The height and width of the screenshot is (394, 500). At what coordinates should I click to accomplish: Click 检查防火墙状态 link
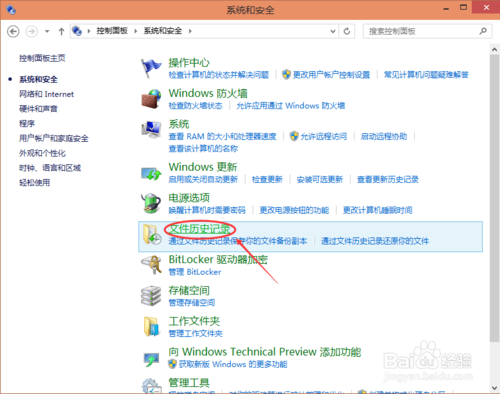[195, 106]
